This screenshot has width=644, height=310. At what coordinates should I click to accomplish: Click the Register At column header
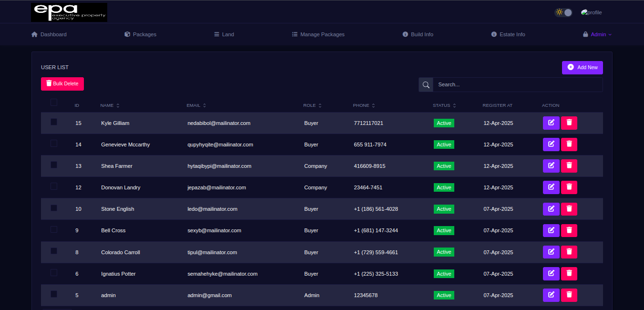tap(497, 105)
